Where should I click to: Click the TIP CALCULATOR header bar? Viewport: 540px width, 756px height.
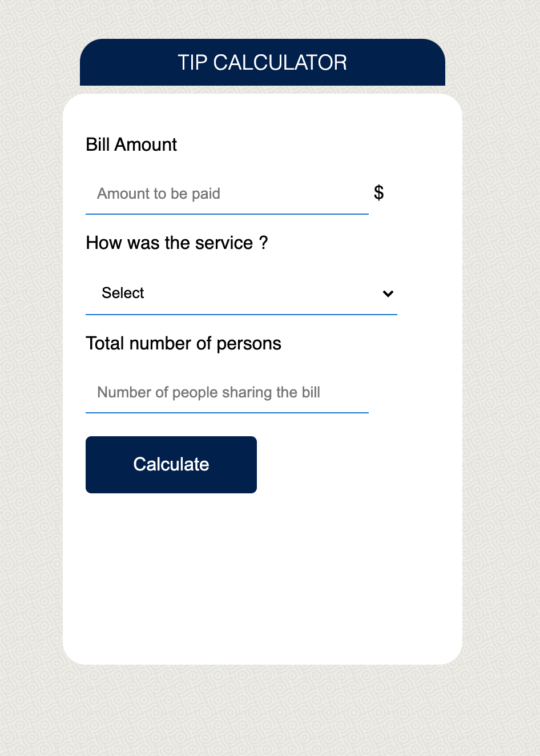coord(262,62)
